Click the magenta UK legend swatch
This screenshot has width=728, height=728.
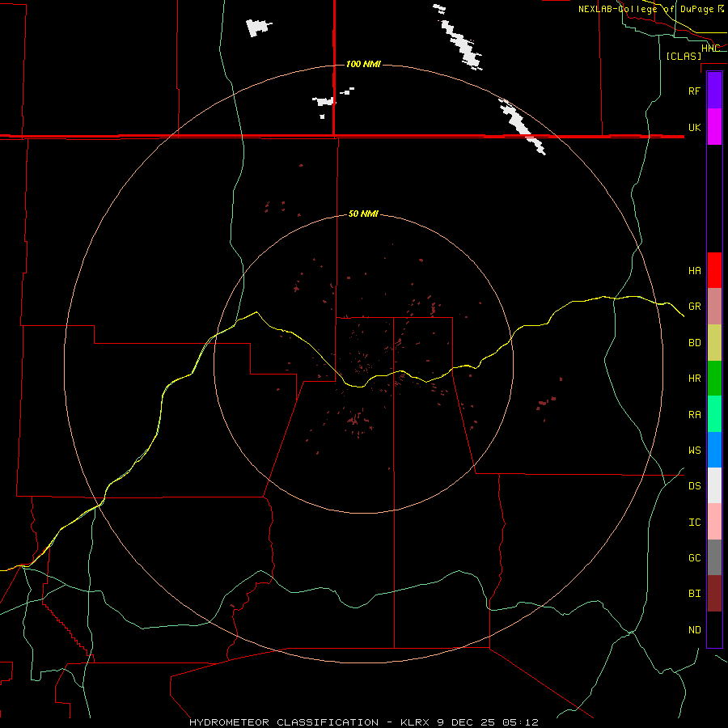pyautogui.click(x=714, y=127)
